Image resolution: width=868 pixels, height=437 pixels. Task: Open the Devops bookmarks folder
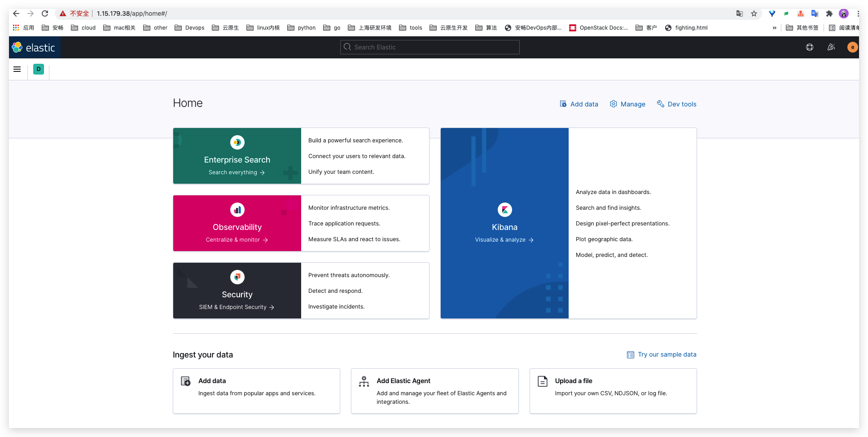[x=190, y=28]
